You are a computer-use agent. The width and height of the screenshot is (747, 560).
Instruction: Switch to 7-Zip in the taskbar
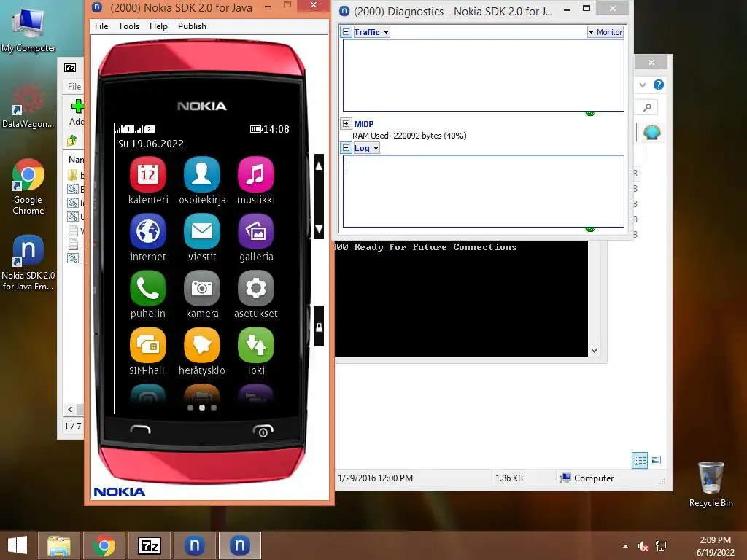tap(149, 545)
